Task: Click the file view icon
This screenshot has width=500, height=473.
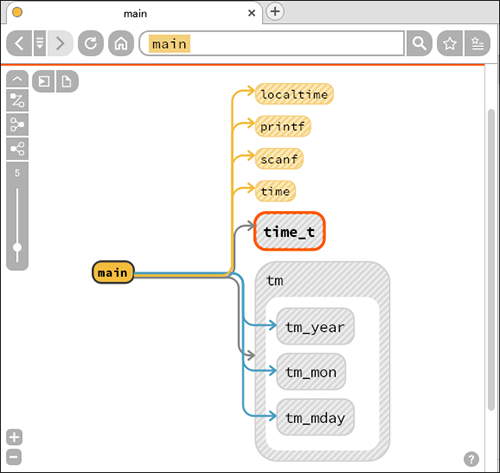Action: click(67, 81)
